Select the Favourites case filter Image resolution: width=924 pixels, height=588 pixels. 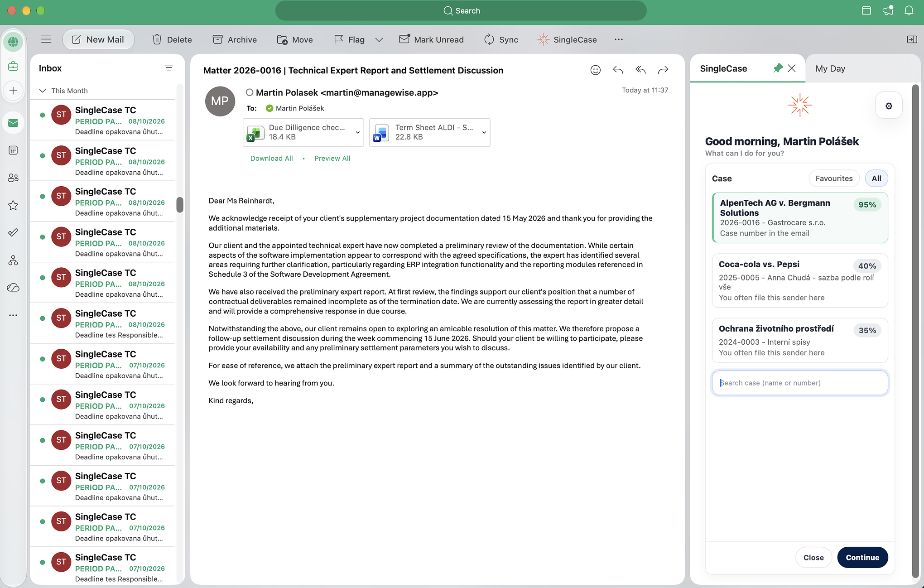tap(834, 178)
